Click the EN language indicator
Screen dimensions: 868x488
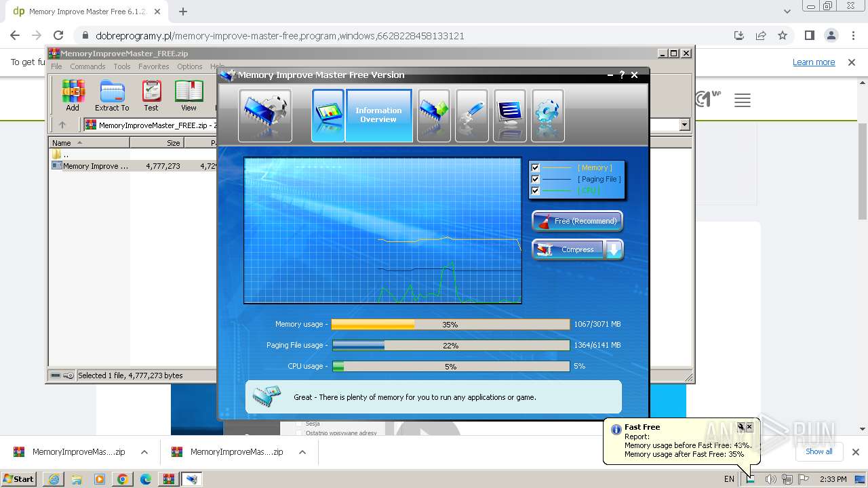[729, 479]
